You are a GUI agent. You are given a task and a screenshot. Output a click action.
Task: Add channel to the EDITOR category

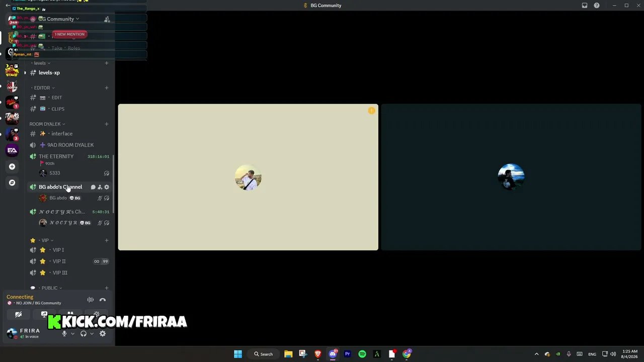pyautogui.click(x=107, y=88)
